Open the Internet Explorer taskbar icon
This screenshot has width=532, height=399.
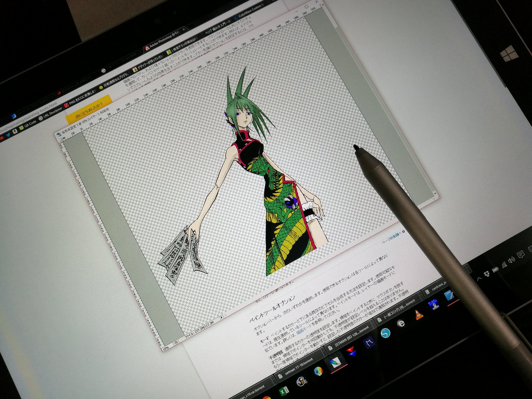point(401,323)
